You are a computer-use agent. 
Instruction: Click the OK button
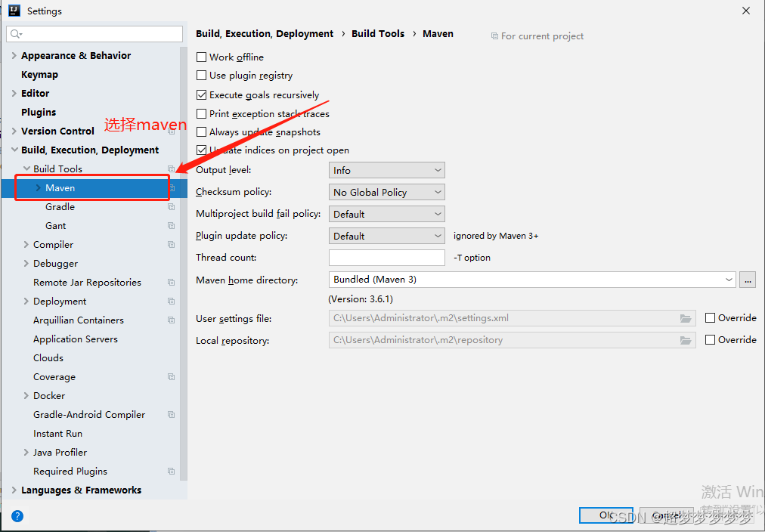point(606,515)
